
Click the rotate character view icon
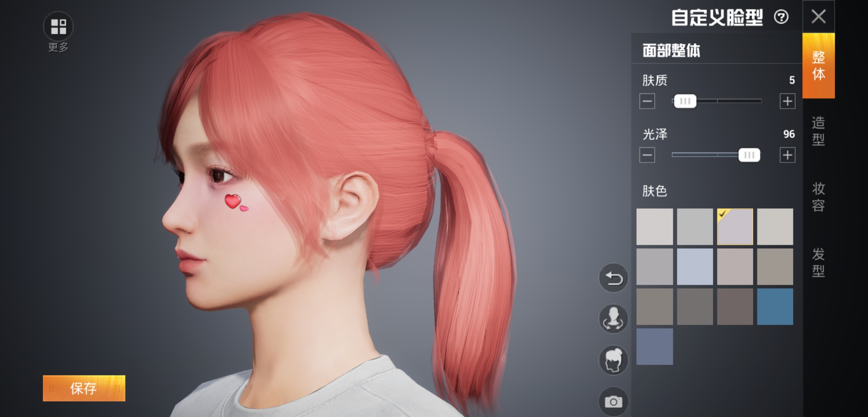pos(614,319)
